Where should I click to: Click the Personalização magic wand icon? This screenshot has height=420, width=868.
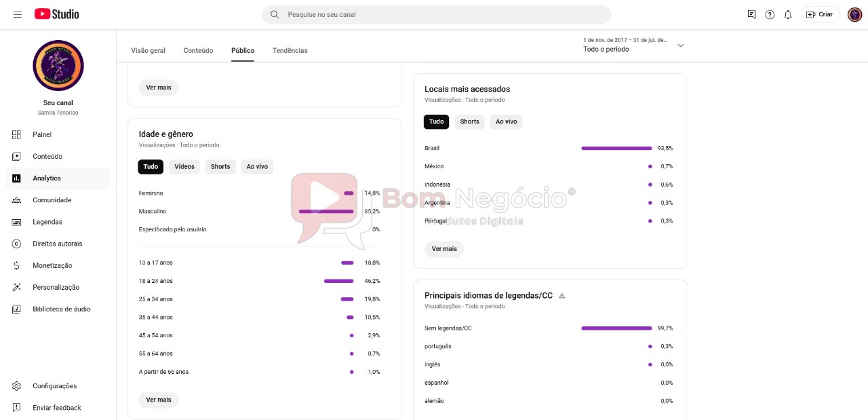point(17,287)
